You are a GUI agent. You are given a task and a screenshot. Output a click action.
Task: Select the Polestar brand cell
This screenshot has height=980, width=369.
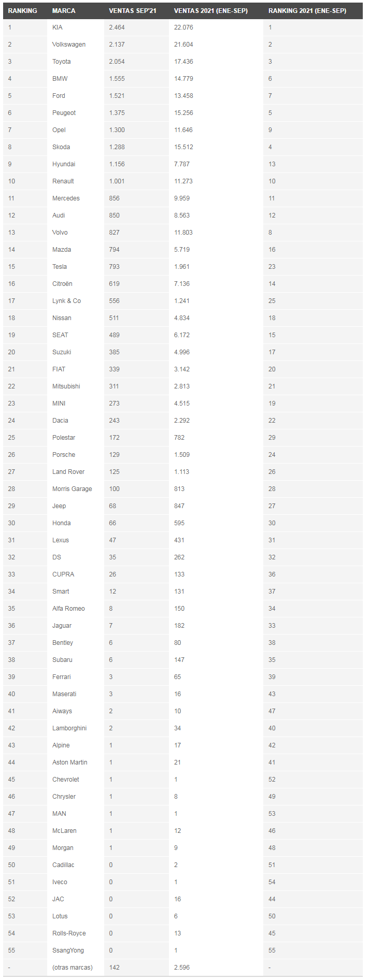tap(64, 438)
